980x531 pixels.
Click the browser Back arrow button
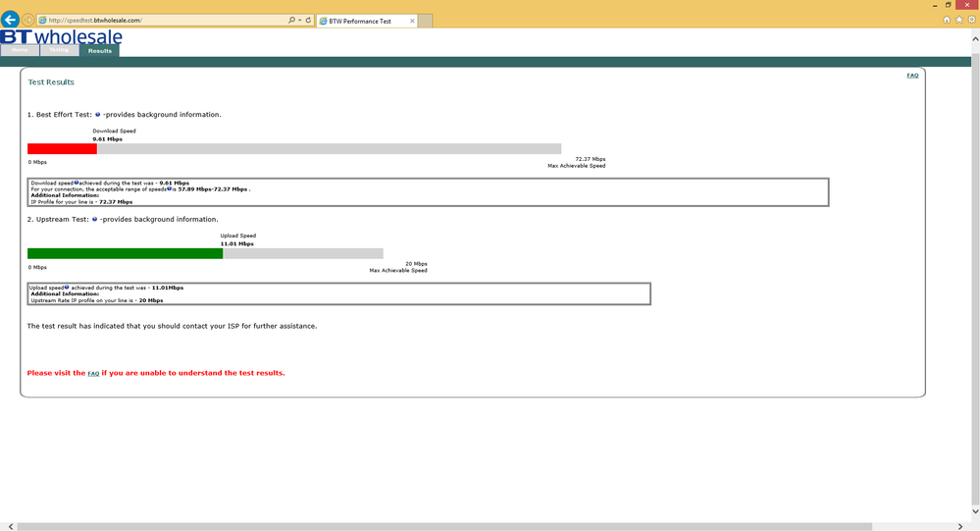click(x=10, y=20)
